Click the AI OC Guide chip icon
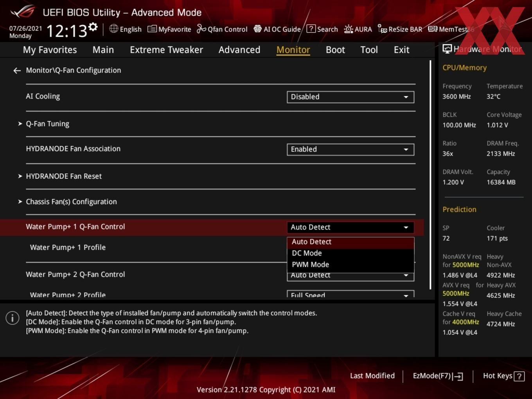The width and height of the screenshot is (532, 399). pos(257,29)
